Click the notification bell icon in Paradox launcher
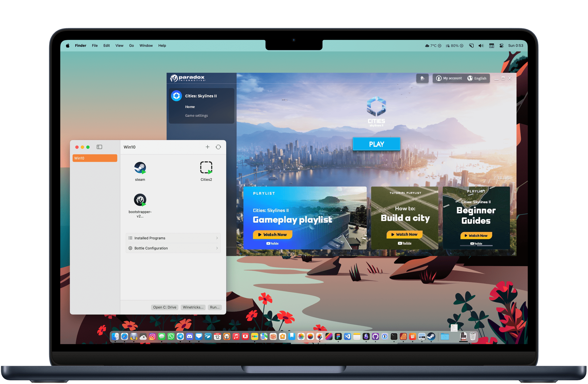 [x=422, y=78]
